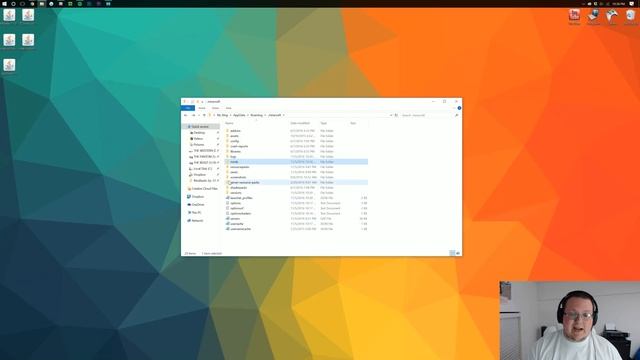Open the crash-reports folder
Screen dimensions: 640x360
pos(297,146)
